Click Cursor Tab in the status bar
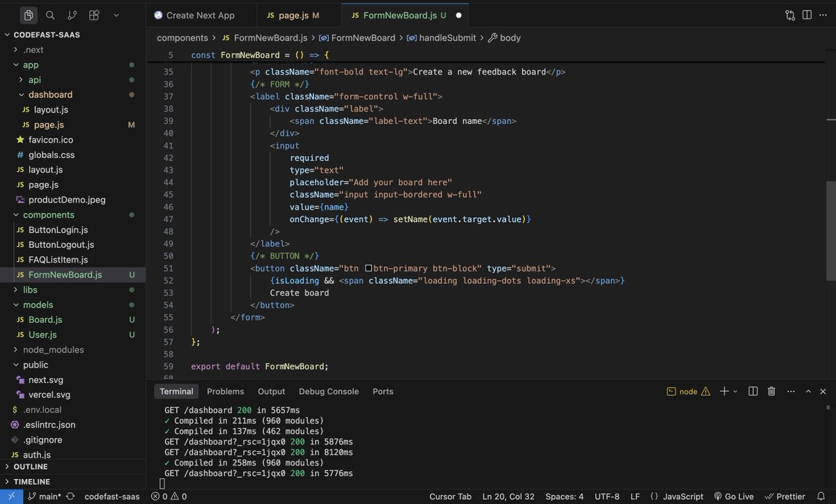 point(450,496)
